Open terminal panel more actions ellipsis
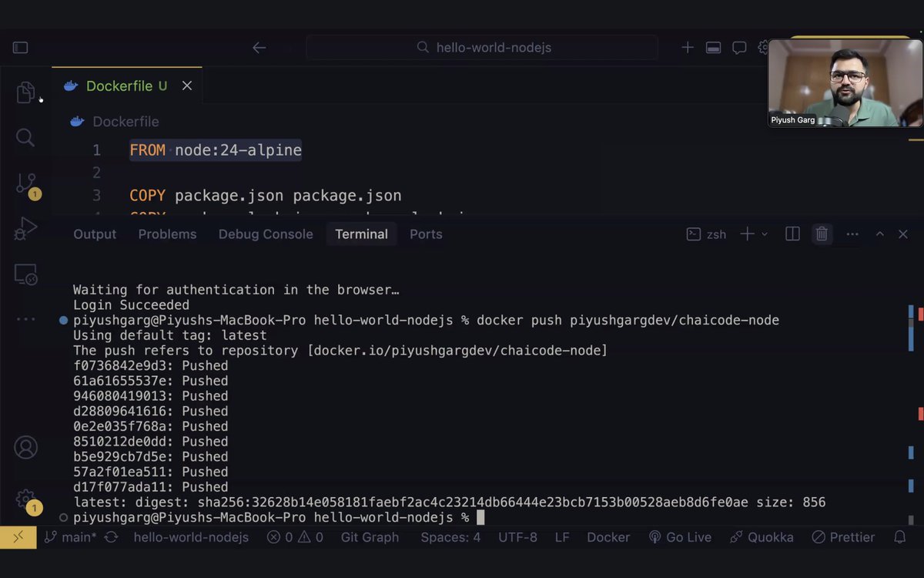This screenshot has width=924, height=578. click(852, 234)
